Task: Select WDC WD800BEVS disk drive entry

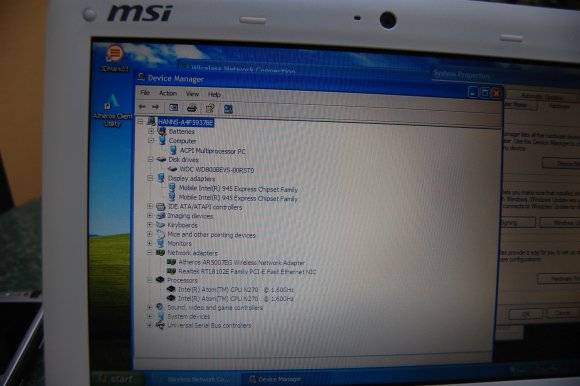Action: click(216, 170)
